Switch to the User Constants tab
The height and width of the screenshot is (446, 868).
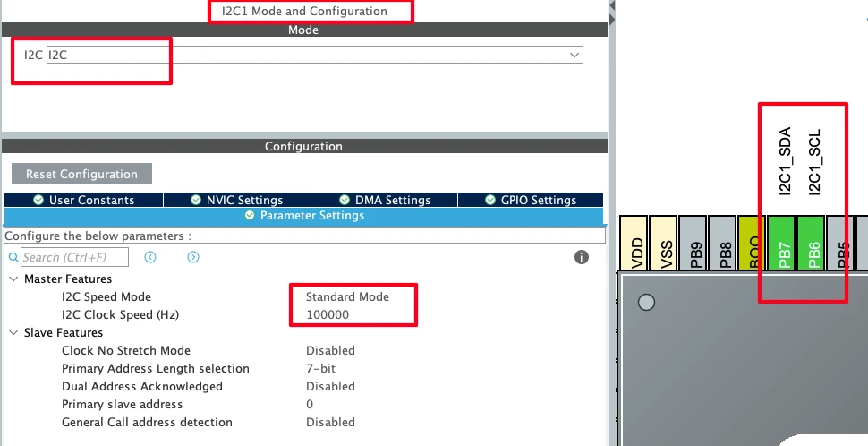(83, 200)
